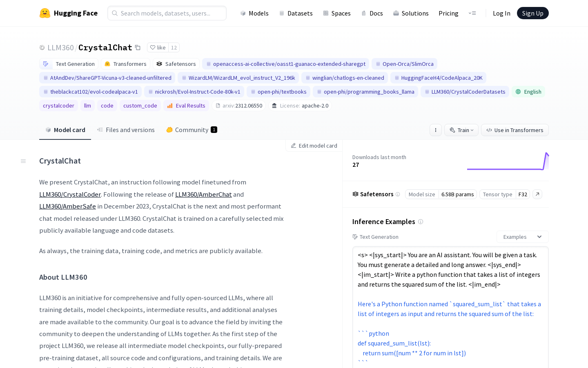Switch to the Model card tab

pos(65,130)
